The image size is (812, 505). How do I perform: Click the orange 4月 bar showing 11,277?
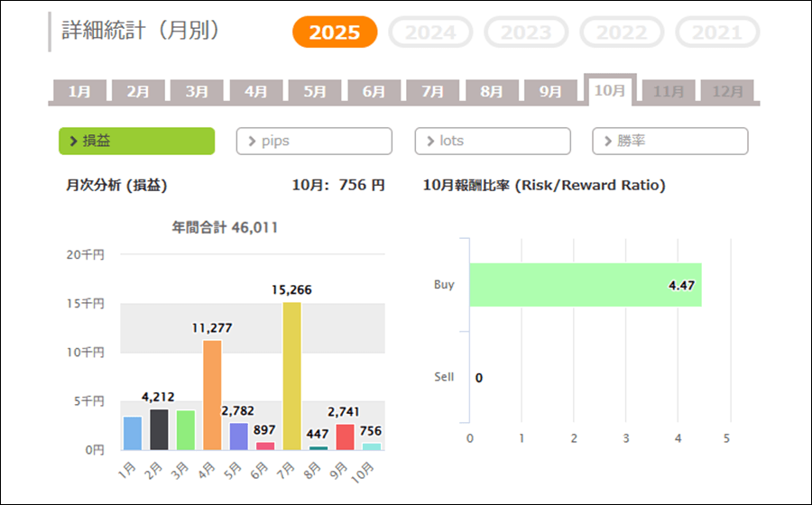point(212,395)
